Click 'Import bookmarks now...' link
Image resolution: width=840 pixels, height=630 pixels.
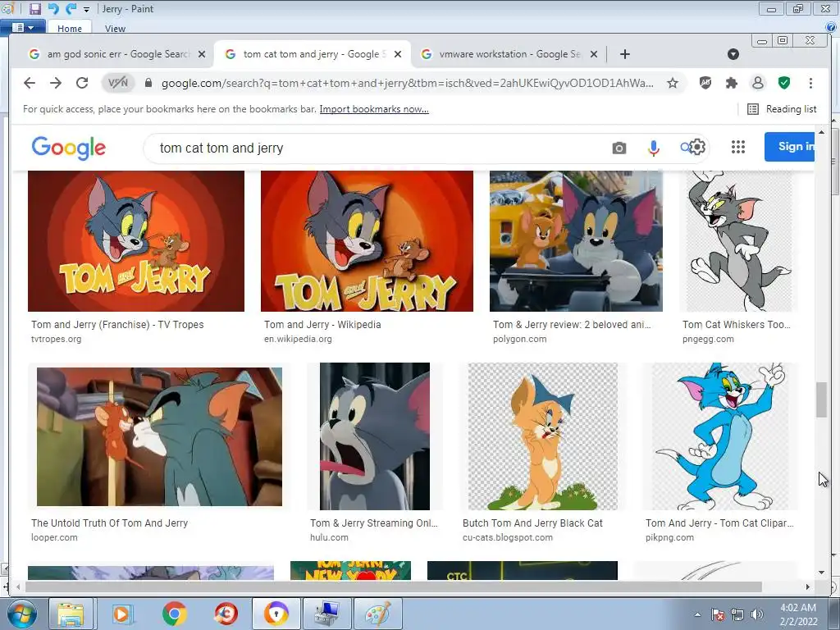tap(374, 109)
